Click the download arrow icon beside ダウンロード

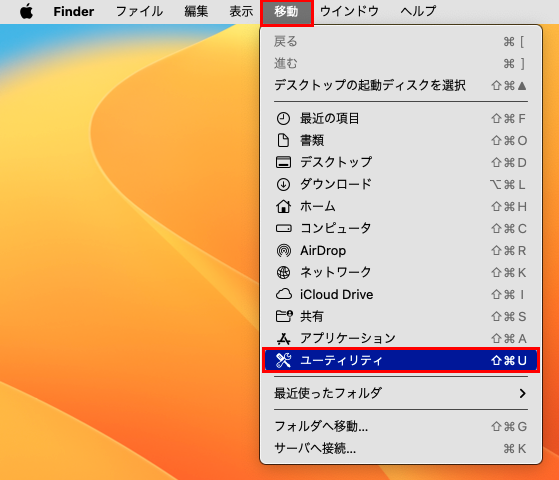click(283, 184)
